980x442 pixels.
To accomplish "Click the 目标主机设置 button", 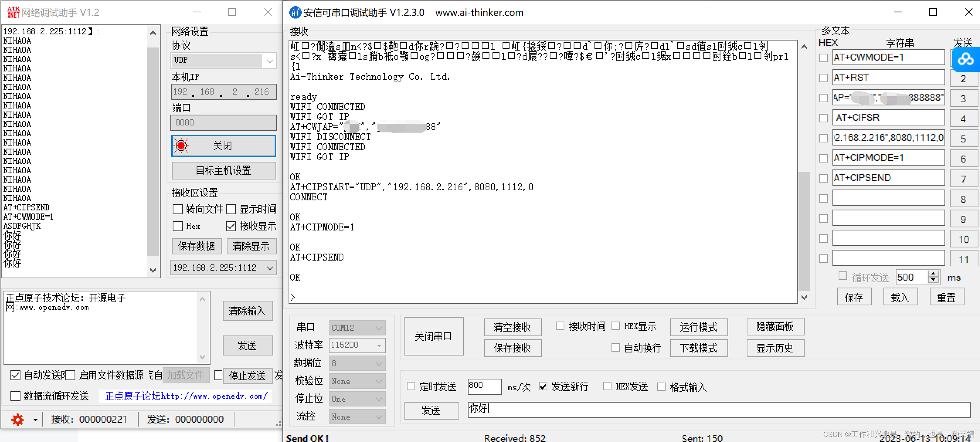I will pyautogui.click(x=223, y=171).
